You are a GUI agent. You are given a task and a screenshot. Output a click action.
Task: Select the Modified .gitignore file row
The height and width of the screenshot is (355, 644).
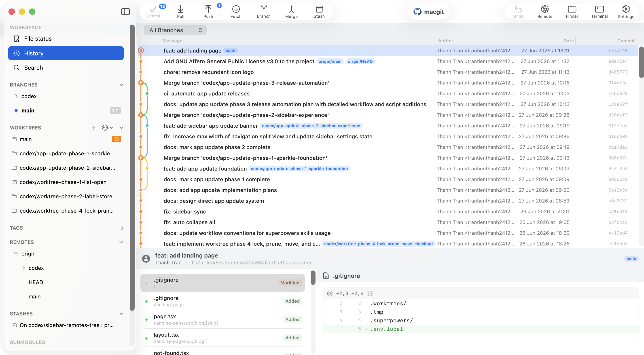pyautogui.click(x=222, y=283)
